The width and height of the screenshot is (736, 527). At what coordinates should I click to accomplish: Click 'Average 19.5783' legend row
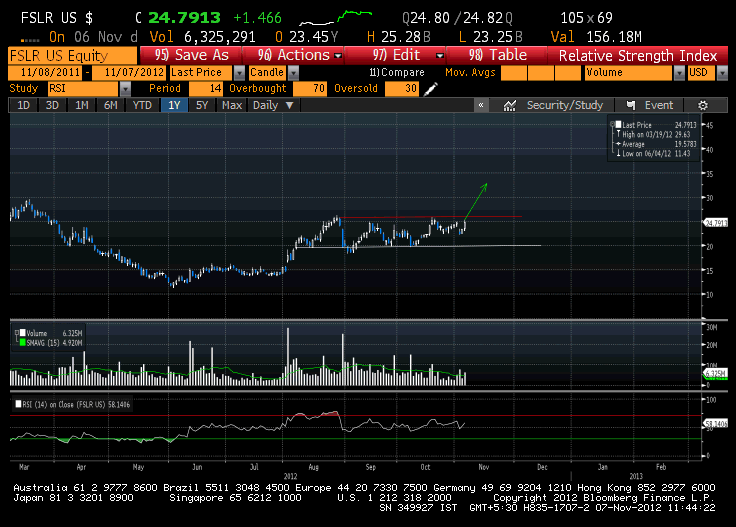pyautogui.click(x=656, y=144)
